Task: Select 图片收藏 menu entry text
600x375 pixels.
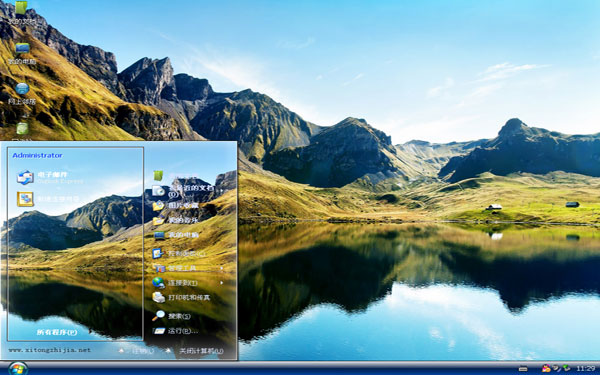Action: pyautogui.click(x=183, y=205)
